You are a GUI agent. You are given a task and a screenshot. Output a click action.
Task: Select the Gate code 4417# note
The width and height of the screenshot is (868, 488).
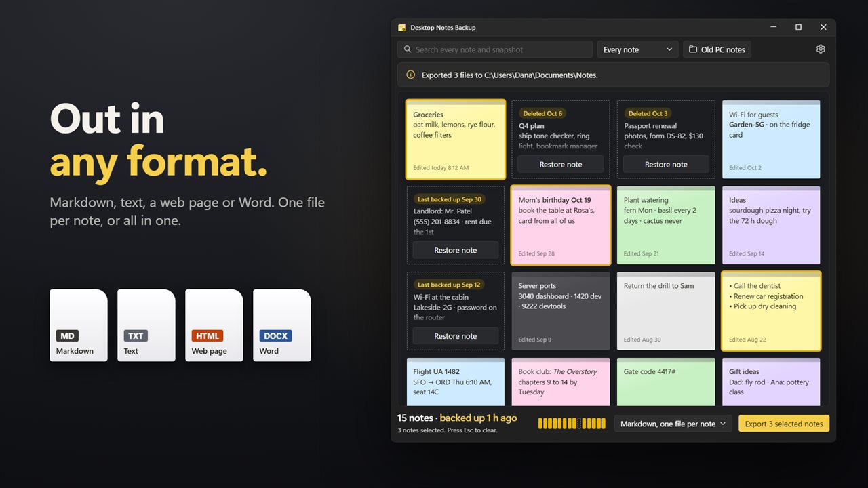666,382
